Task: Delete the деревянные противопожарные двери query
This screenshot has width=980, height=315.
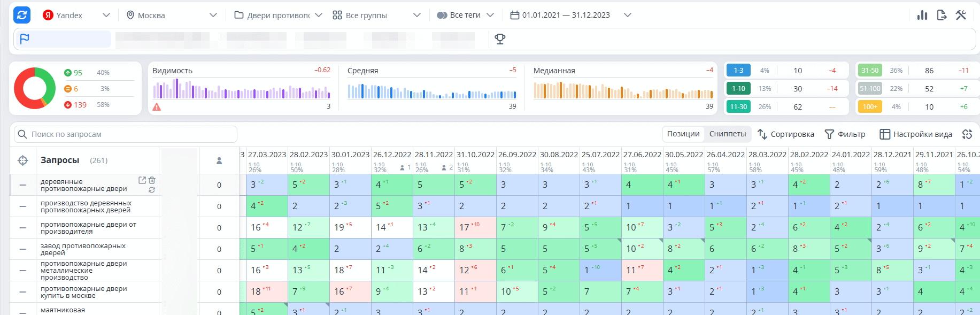Action: coord(152,180)
